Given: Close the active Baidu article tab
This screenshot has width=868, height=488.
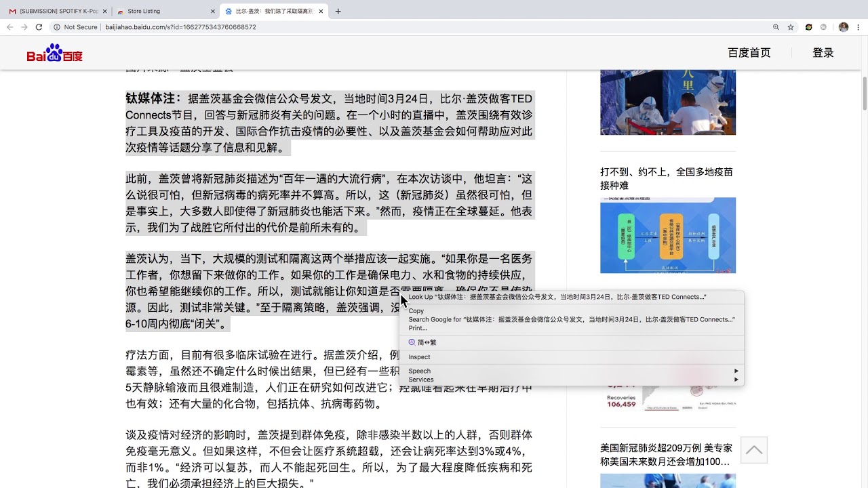Looking at the screenshot, I should (x=321, y=12).
